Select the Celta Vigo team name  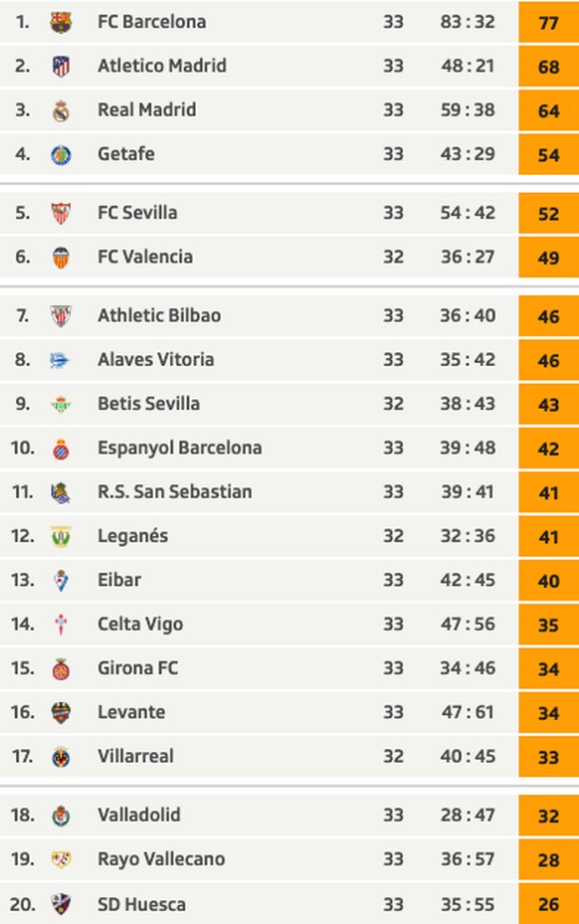tap(140, 624)
